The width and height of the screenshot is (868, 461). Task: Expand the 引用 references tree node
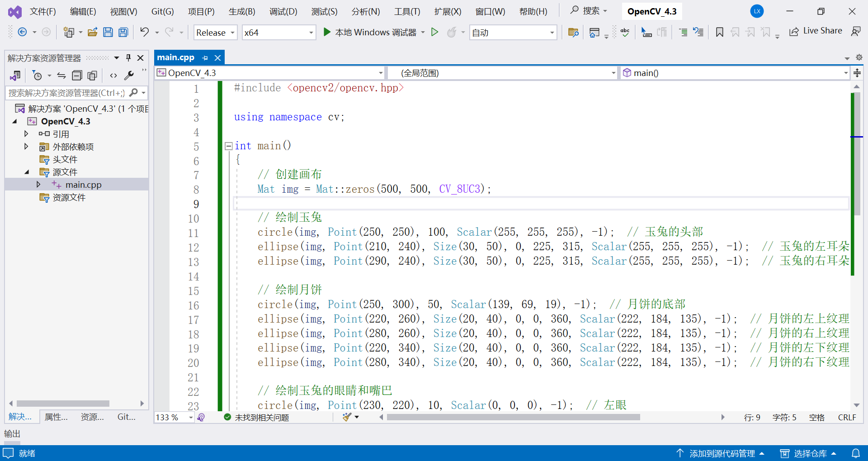pyautogui.click(x=26, y=134)
